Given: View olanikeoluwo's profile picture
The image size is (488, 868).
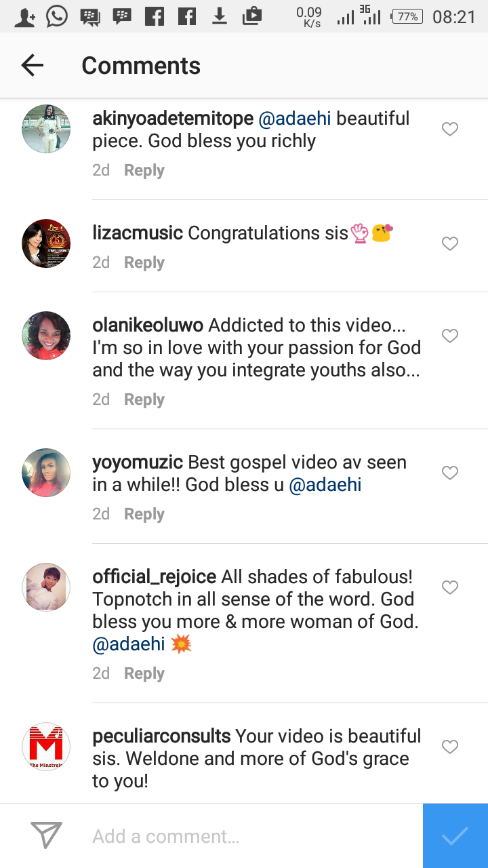Looking at the screenshot, I should 46,336.
